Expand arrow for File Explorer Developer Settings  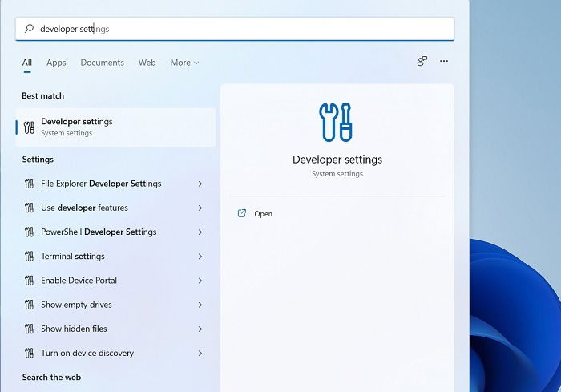[x=200, y=184]
